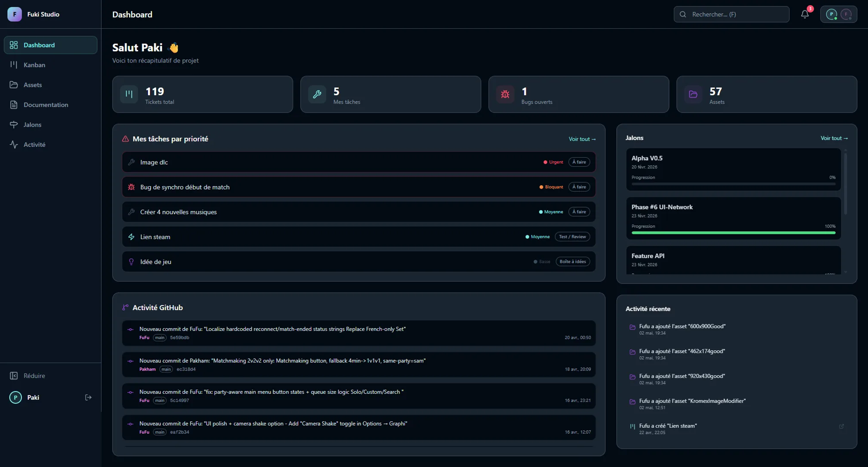Open the commit 5c14997 entry

point(359,396)
